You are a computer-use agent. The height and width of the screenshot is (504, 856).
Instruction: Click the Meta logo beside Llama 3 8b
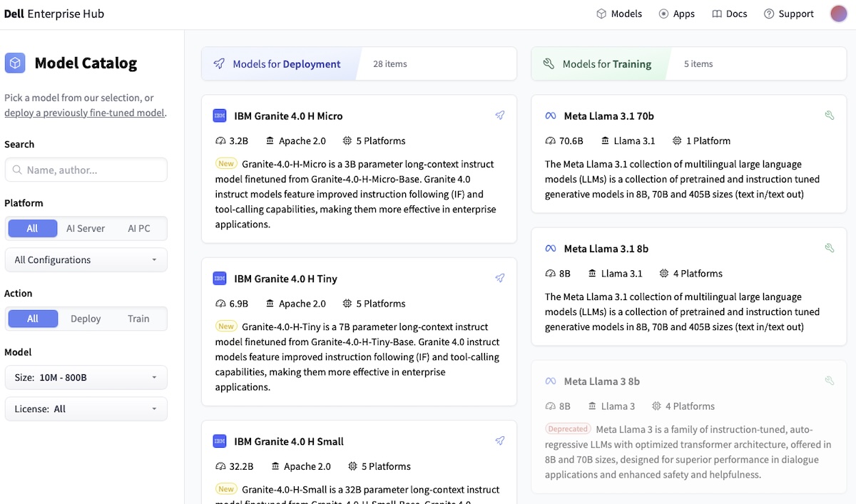coord(550,381)
